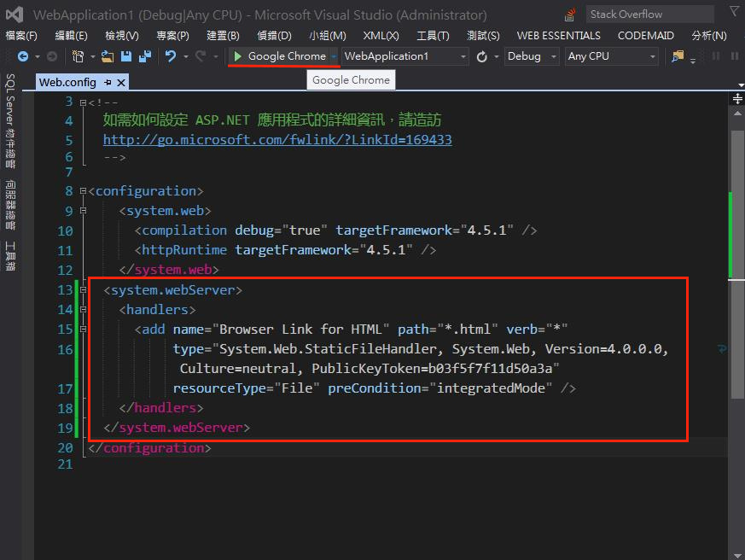Collapse the system.webServer element at line 13
This screenshot has width=745, height=560.
pyautogui.click(x=83, y=289)
